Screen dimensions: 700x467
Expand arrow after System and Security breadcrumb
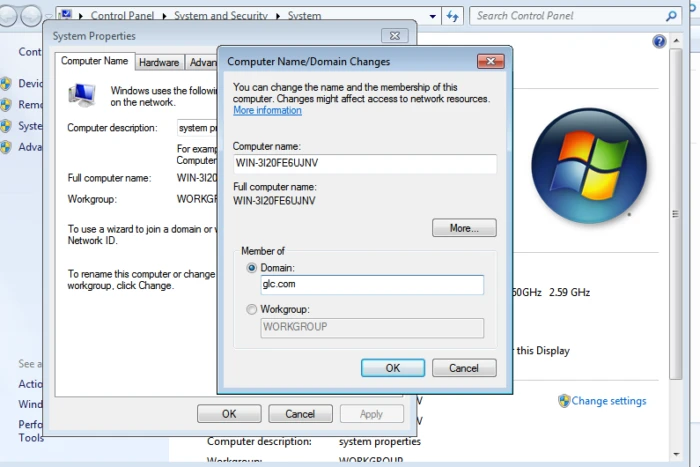pos(278,16)
